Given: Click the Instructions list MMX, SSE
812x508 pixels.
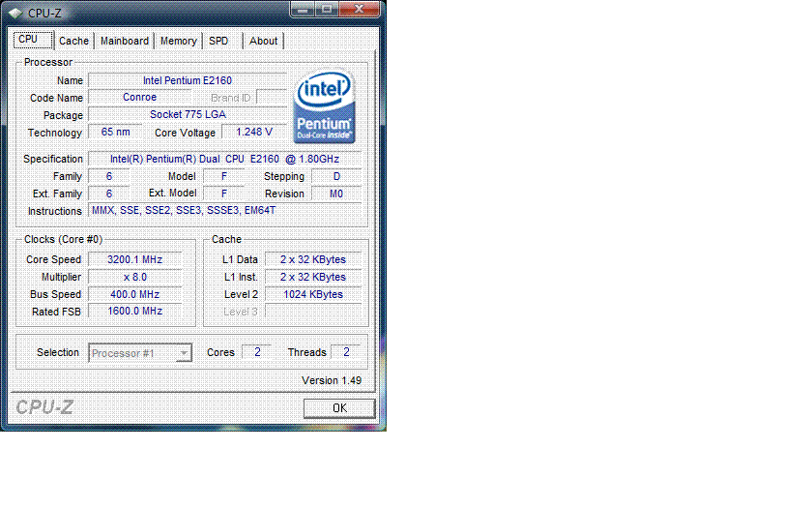Looking at the screenshot, I should [224, 211].
